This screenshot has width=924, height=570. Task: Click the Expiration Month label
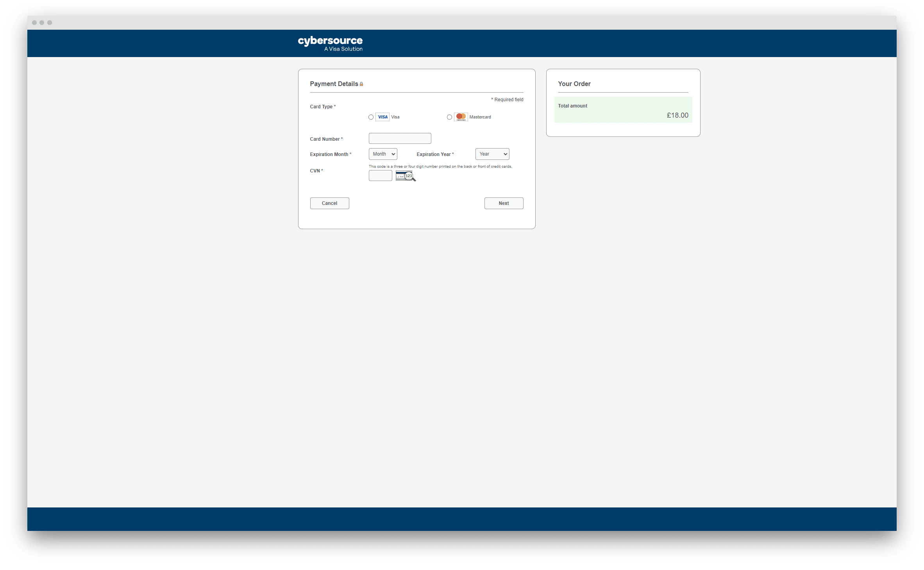point(331,154)
